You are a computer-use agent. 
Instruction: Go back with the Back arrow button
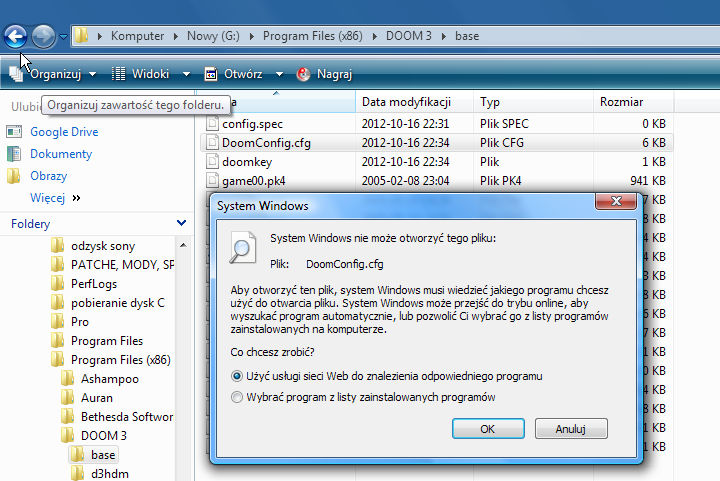click(x=16, y=36)
